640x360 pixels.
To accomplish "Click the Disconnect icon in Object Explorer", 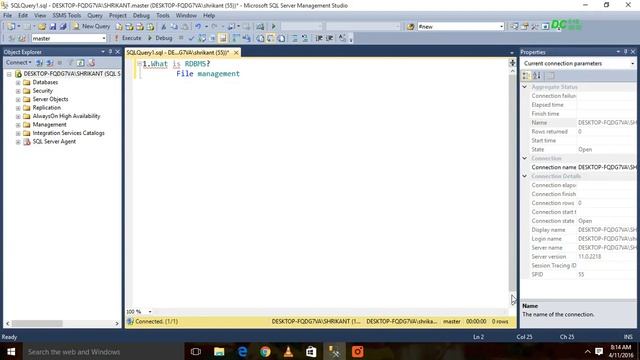I will tap(50, 63).
